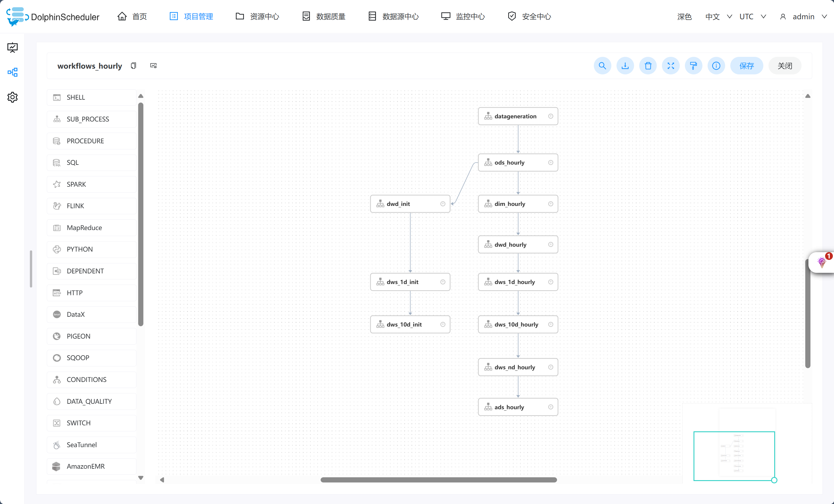This screenshot has height=504, width=834.
Task: Click the delete trash toolbar icon
Action: point(648,66)
